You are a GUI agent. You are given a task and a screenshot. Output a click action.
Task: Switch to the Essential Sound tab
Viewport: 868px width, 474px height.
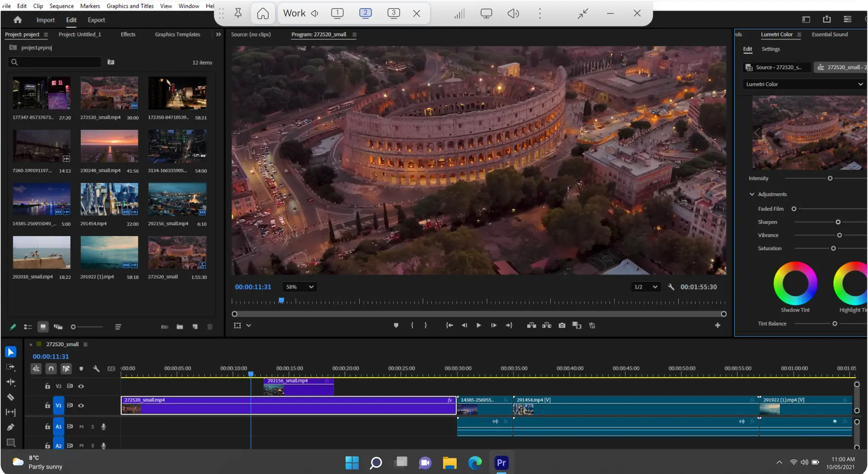(830, 35)
